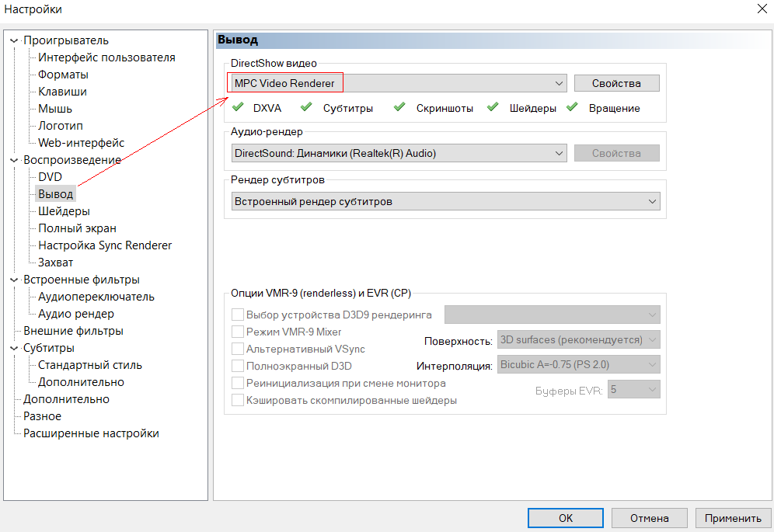
Task: Click the Отмена button
Action: pyautogui.click(x=649, y=518)
